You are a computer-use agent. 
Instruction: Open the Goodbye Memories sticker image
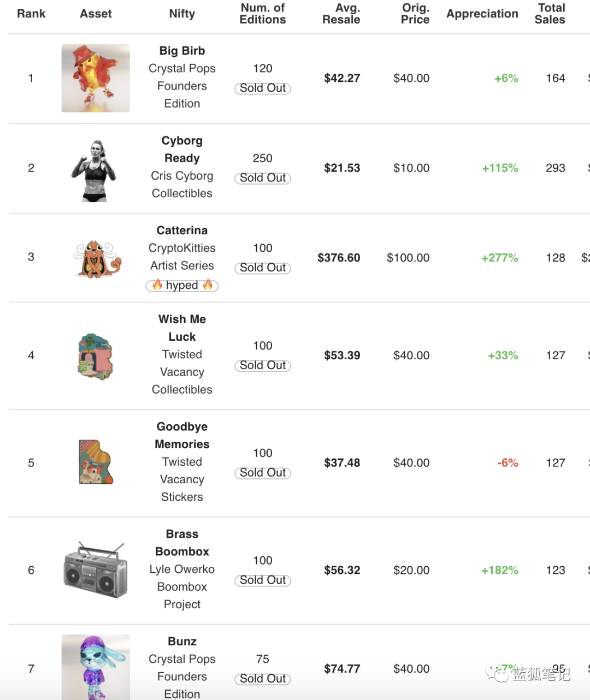click(96, 462)
